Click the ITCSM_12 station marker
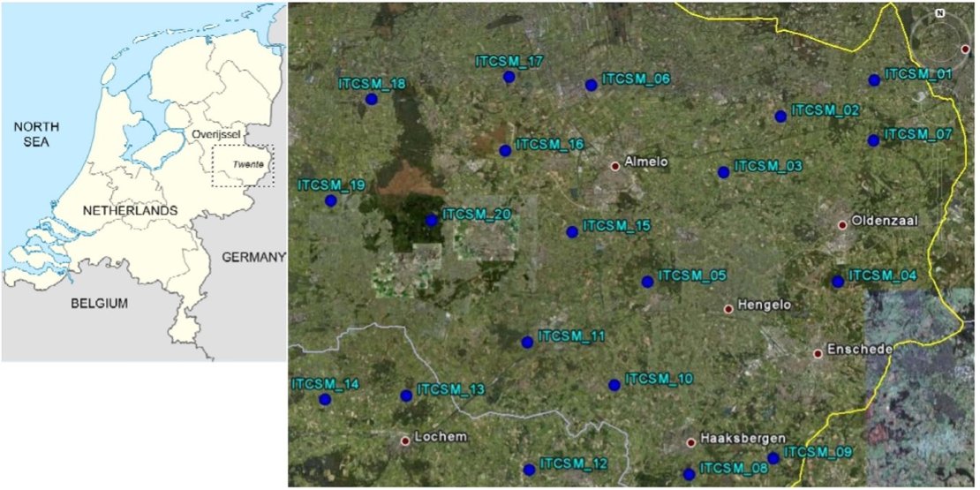The image size is (980, 490). tap(528, 470)
